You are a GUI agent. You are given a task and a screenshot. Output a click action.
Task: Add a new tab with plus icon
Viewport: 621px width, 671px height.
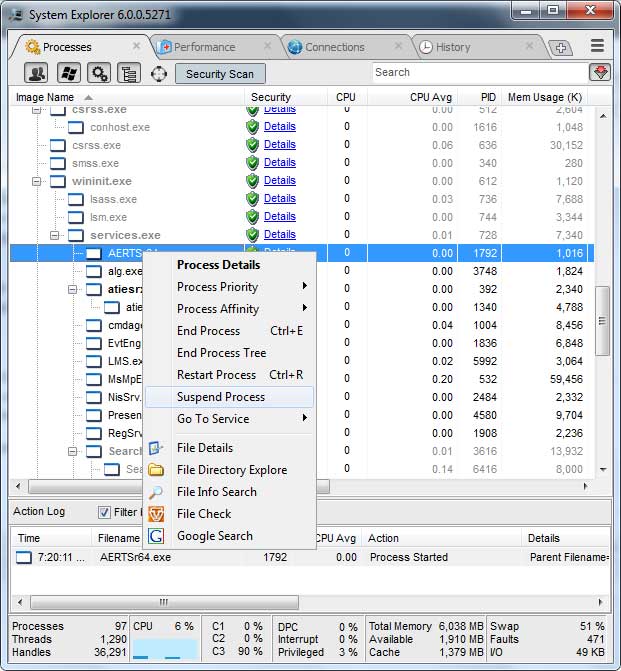pos(561,48)
